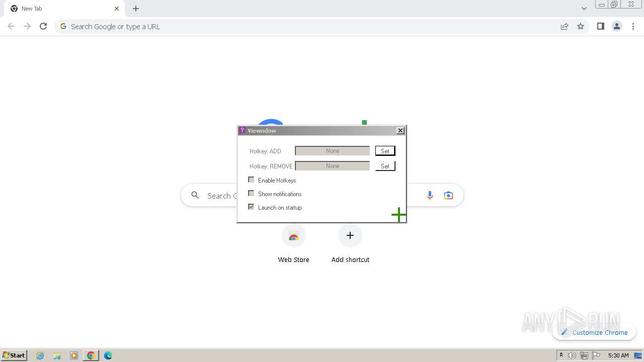Open media player from taskbar
The width and height of the screenshot is (644, 362).
[74, 355]
